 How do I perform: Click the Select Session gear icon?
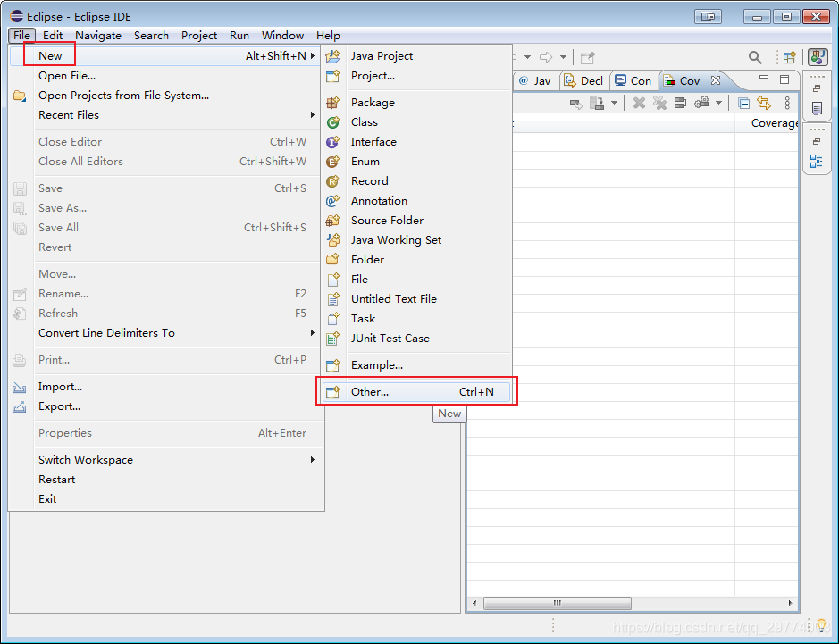pyautogui.click(x=701, y=103)
